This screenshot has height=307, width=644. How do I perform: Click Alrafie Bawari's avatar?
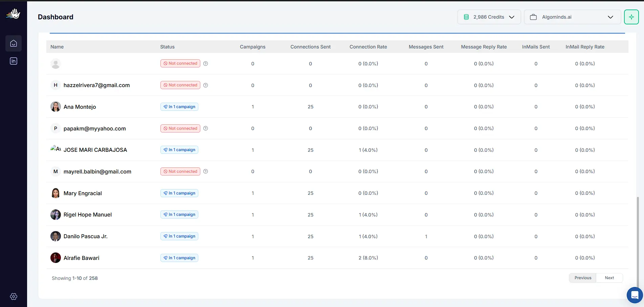[55, 258]
